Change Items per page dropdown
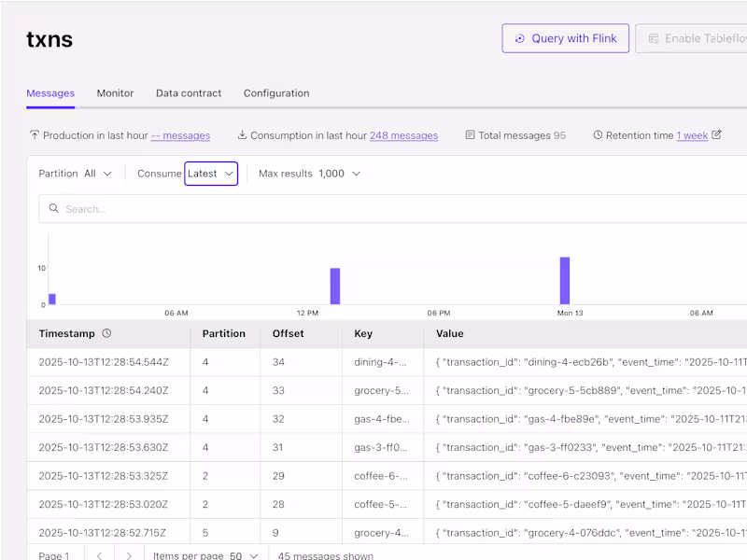 point(244,555)
